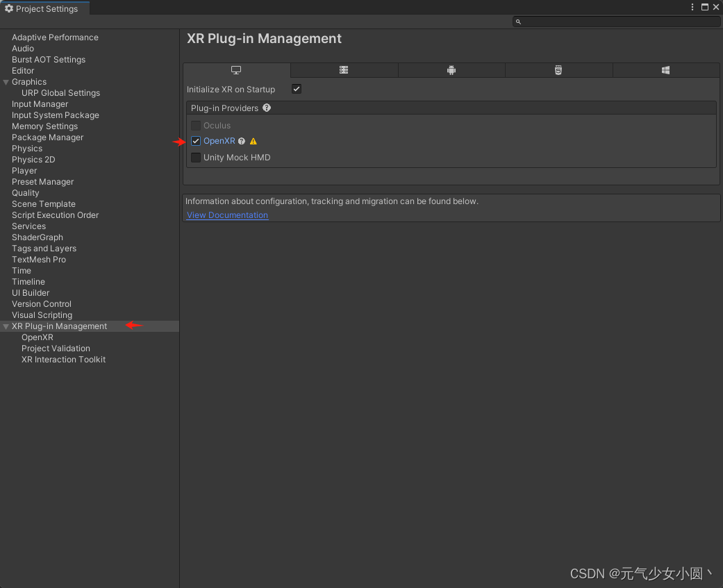The image size is (723, 588).
Task: Open the OpenXR sub-settings in sidebar
Action: pyautogui.click(x=38, y=337)
